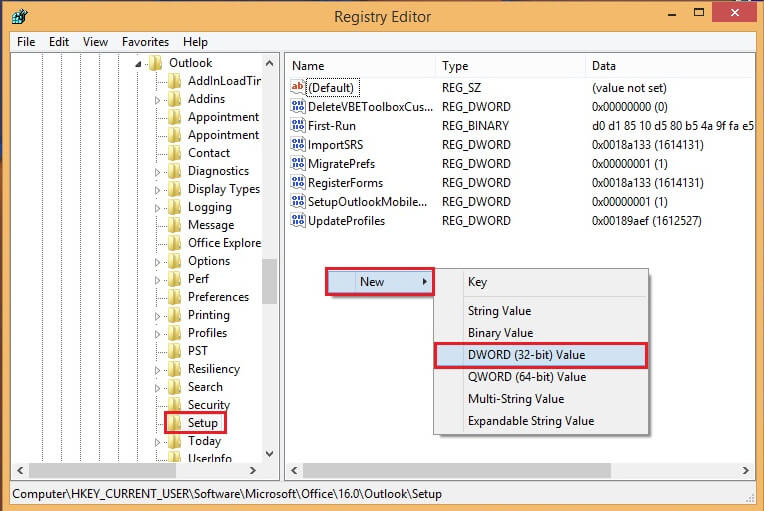Click the Display Types folder icon

point(174,189)
